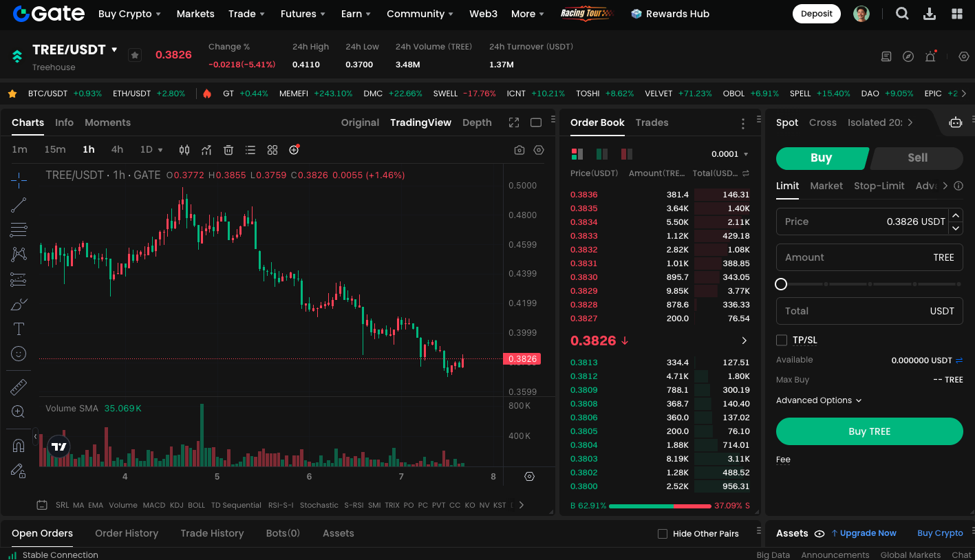Click the Amount TREE input field
Screen dimensions: 975x560
click(869, 257)
